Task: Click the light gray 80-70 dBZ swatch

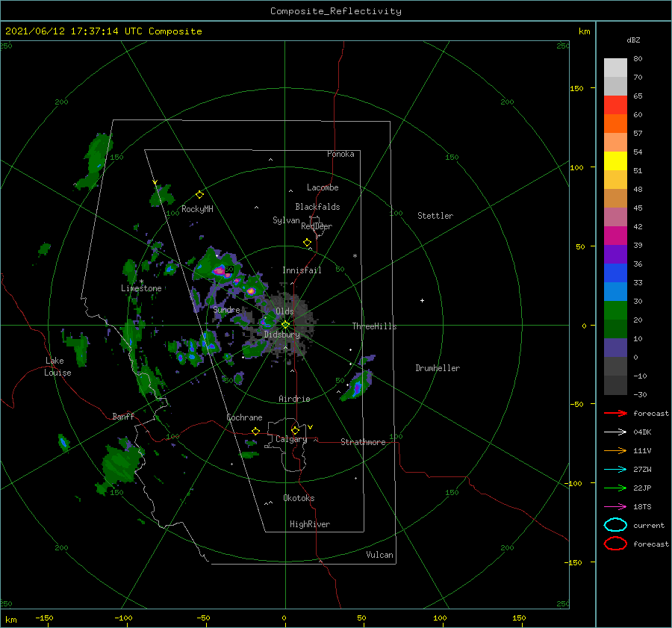Action: pos(615,68)
